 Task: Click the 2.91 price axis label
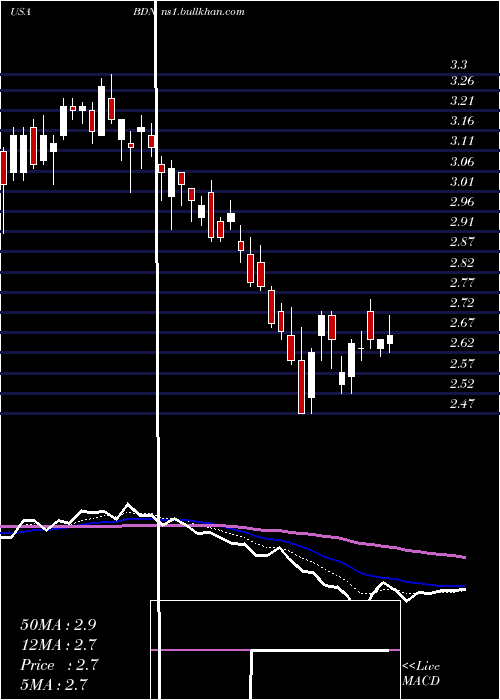coord(462,222)
